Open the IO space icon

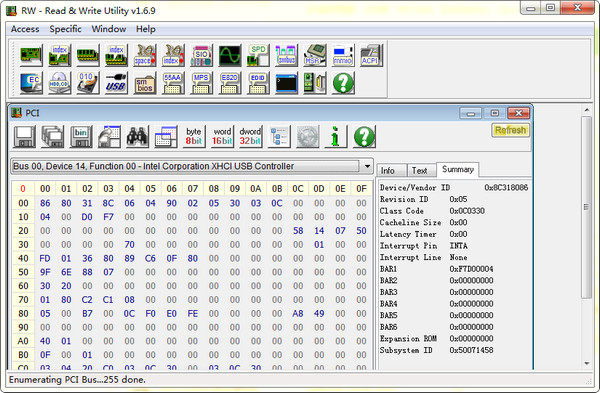(x=145, y=55)
